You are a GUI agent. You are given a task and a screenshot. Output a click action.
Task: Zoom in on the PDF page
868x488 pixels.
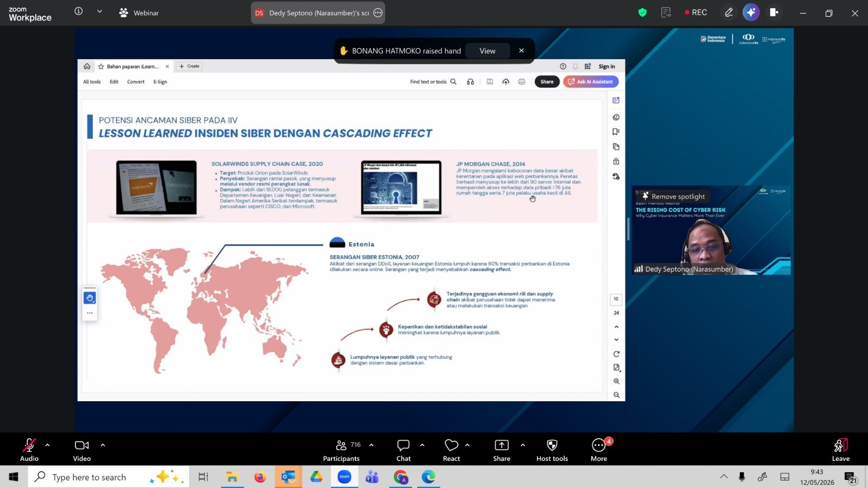click(616, 381)
